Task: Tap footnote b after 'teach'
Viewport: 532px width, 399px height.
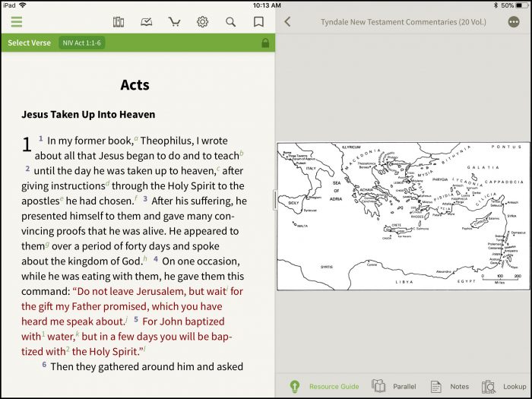Action: point(242,153)
